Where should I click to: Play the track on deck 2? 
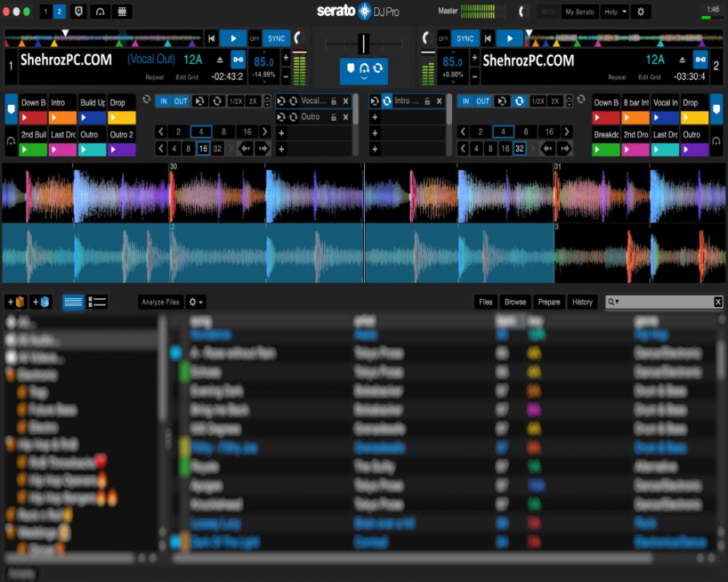coord(510,38)
